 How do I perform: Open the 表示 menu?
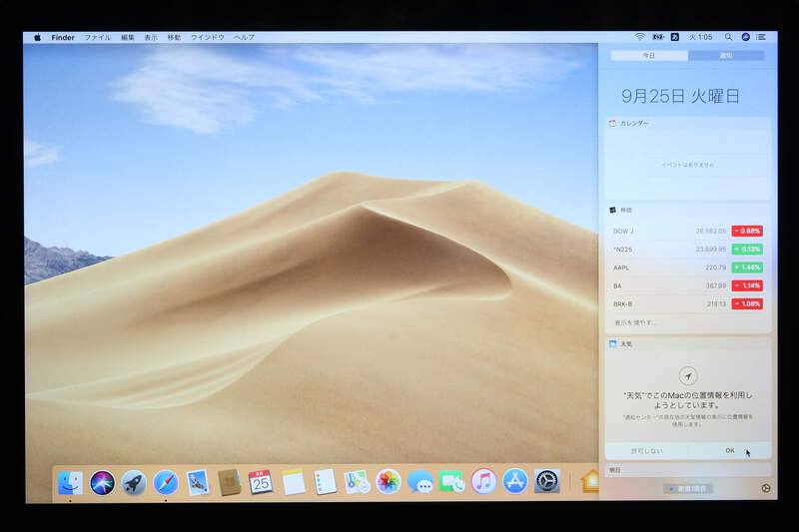coord(151,37)
